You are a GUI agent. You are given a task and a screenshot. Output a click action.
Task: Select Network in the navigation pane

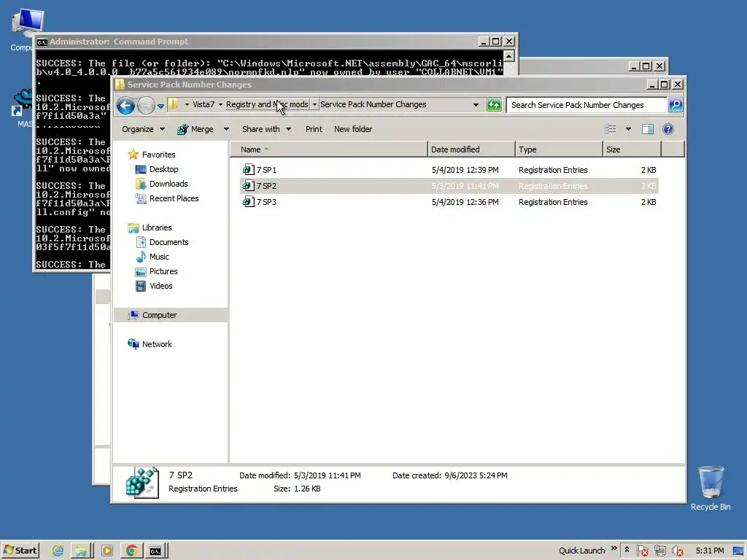150,344
